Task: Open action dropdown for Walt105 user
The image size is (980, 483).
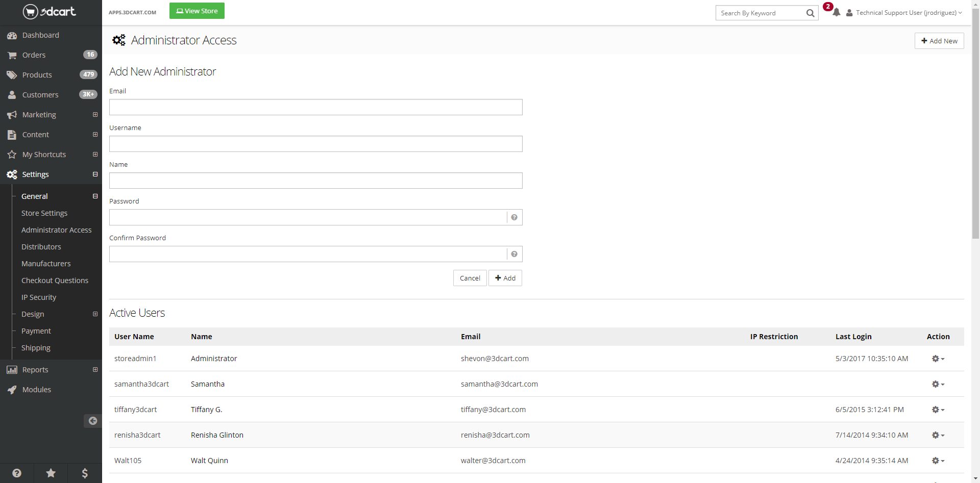Action: click(938, 461)
